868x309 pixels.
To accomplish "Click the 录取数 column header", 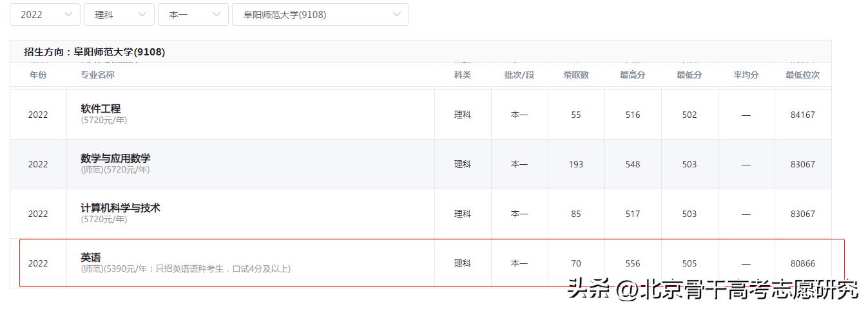I will click(576, 75).
